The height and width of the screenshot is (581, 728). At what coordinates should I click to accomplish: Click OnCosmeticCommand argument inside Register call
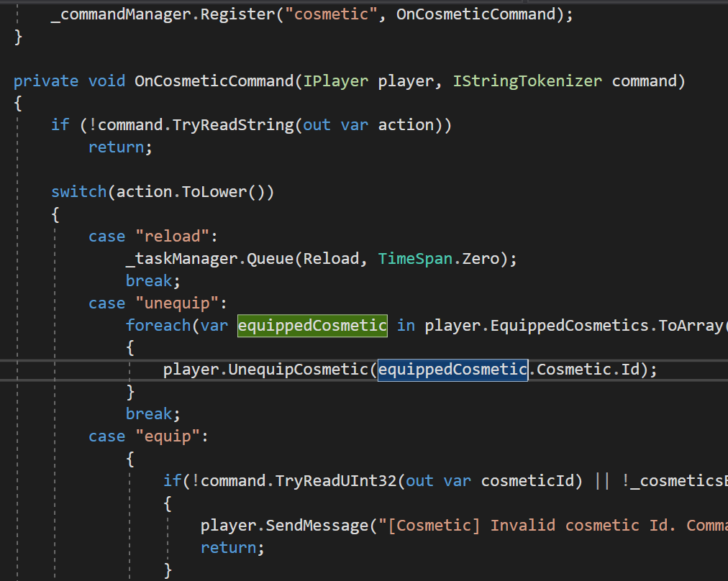tap(476, 14)
